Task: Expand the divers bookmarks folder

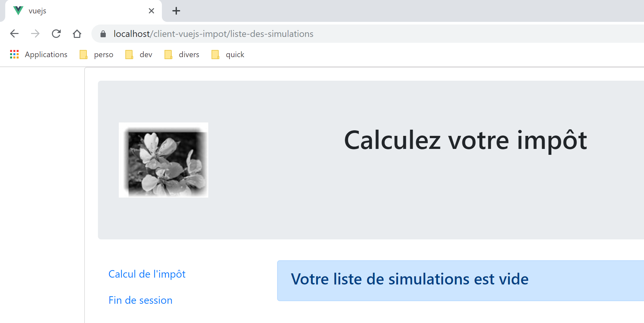Action: point(182,55)
